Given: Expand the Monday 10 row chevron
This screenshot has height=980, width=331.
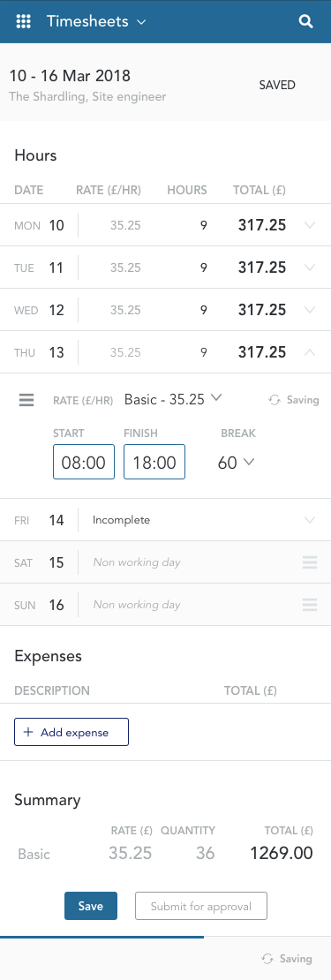Looking at the screenshot, I should [309, 225].
